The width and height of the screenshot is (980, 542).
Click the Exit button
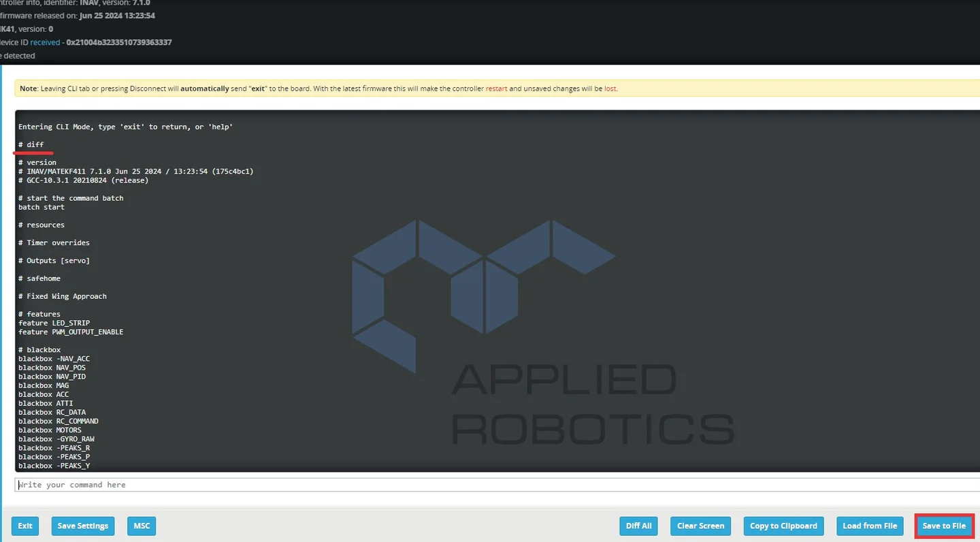(x=25, y=526)
